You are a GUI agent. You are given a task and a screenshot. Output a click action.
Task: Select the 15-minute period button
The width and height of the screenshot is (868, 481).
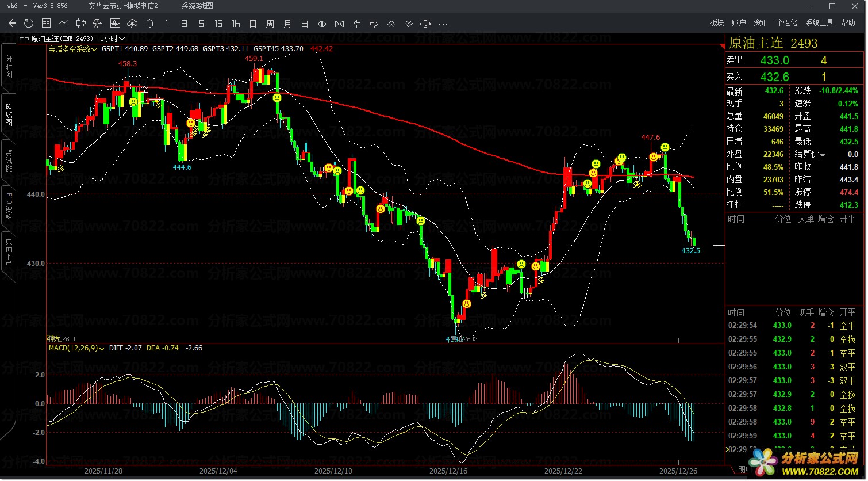click(218, 24)
